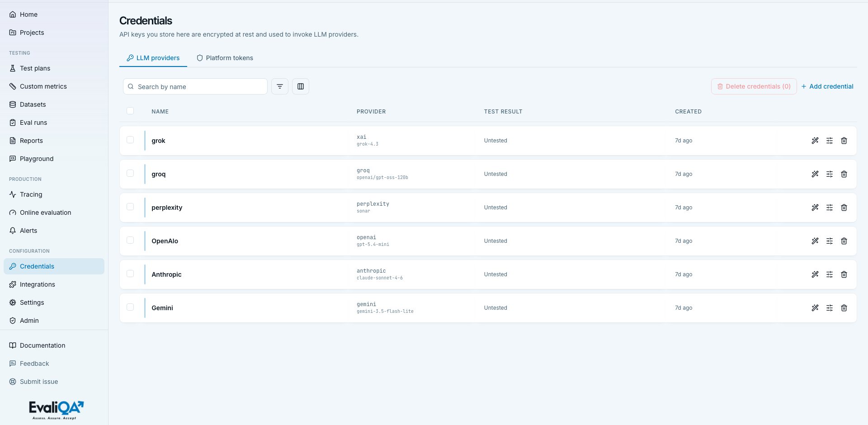Screen dimensions: 868x425
Task: Check the grok credential checkbox
Action: pos(130,140)
